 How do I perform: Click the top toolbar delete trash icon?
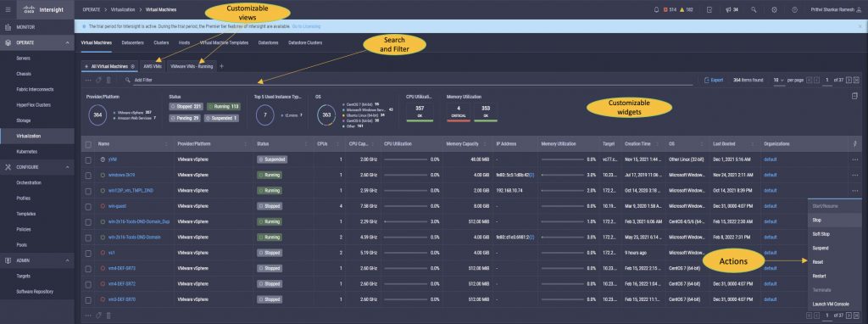point(108,80)
